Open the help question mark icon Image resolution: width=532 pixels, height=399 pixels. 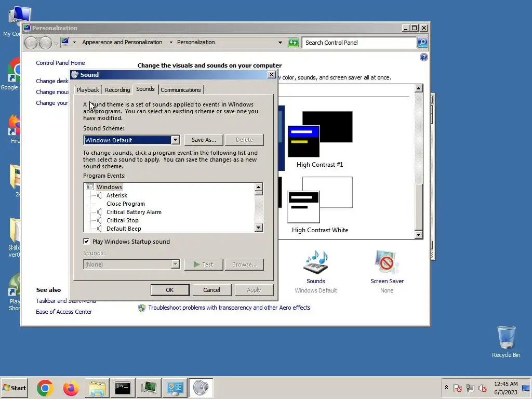point(423,57)
